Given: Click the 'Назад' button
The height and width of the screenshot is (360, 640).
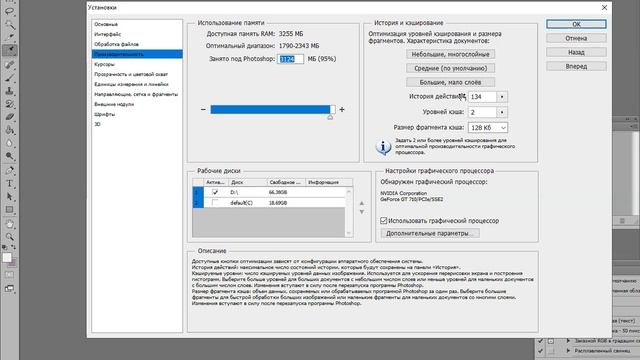Looking at the screenshot, I should [x=576, y=52].
